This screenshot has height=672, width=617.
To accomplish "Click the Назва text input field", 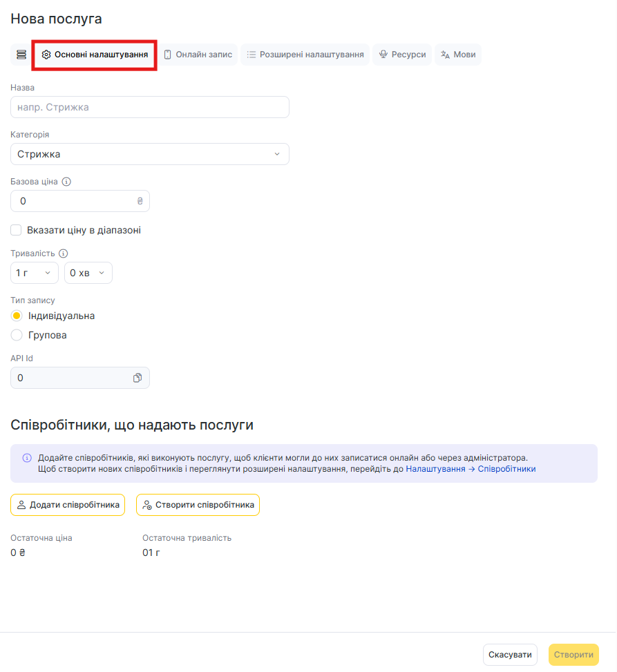I will click(x=150, y=107).
